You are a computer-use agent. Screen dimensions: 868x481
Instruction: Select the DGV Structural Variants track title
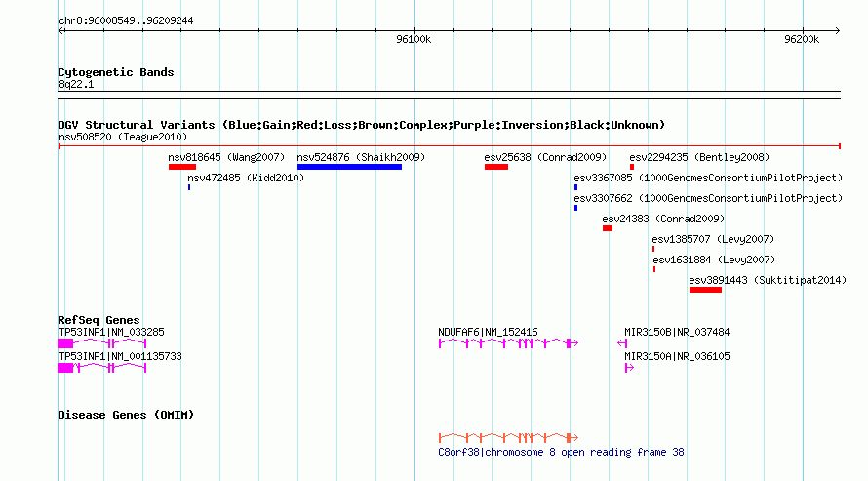[362, 125]
